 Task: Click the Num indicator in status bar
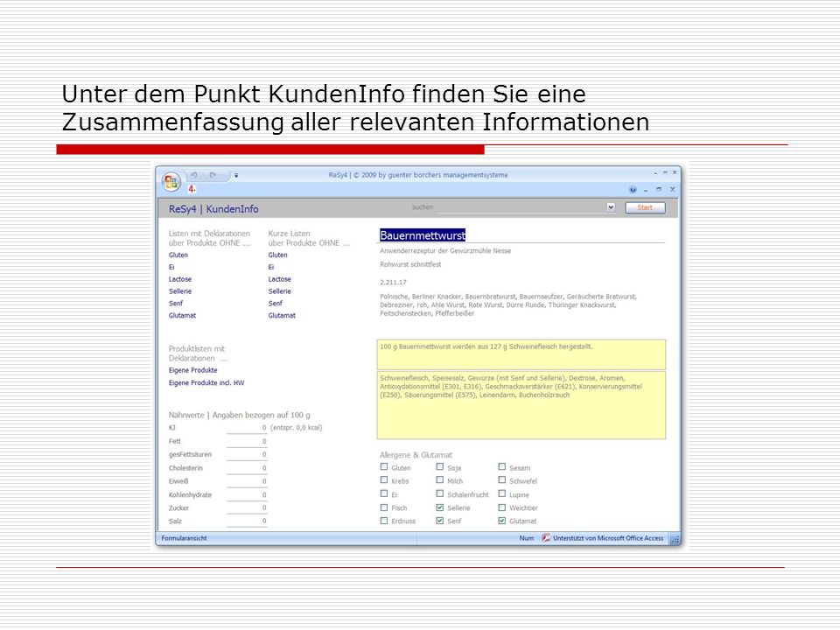pos(526,538)
